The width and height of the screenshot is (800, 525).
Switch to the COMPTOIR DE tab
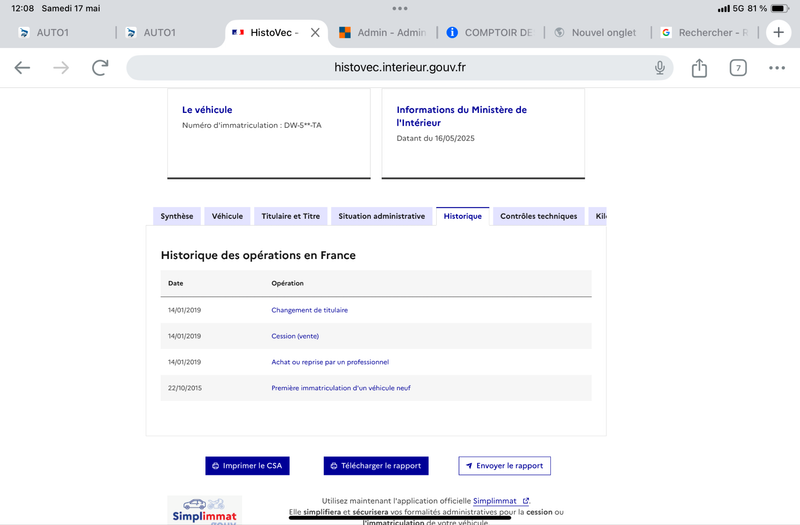tap(491, 33)
